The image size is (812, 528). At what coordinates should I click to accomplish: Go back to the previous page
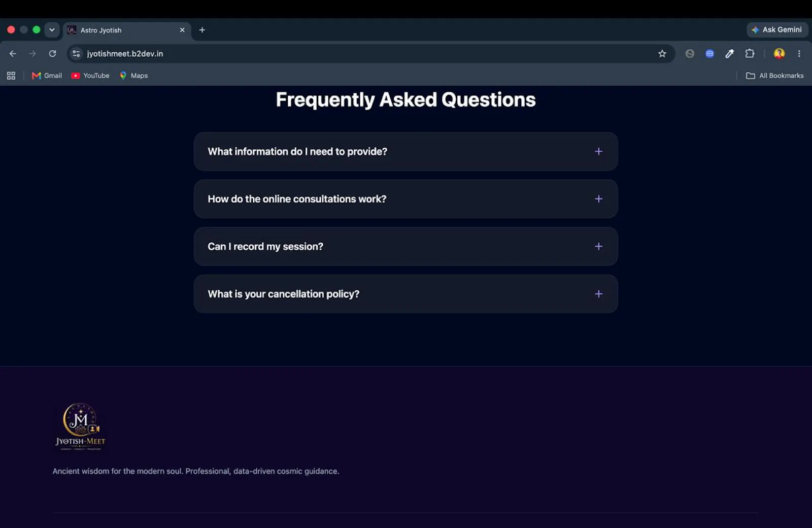point(13,53)
